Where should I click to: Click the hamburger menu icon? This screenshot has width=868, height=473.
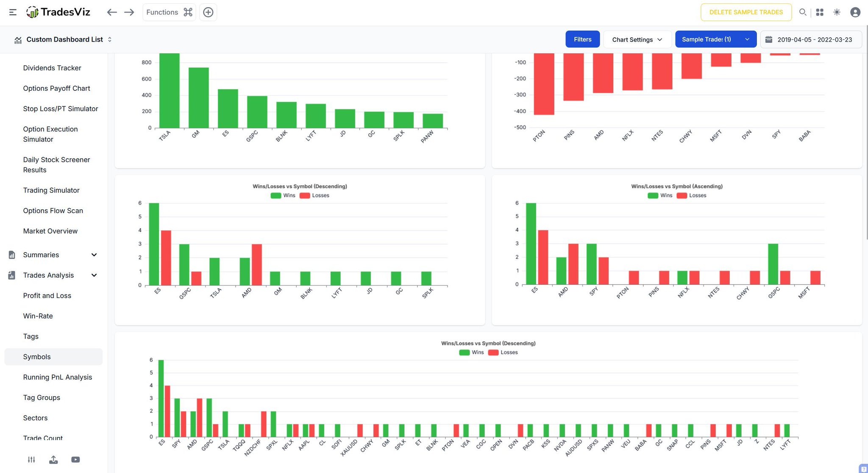pyautogui.click(x=13, y=12)
